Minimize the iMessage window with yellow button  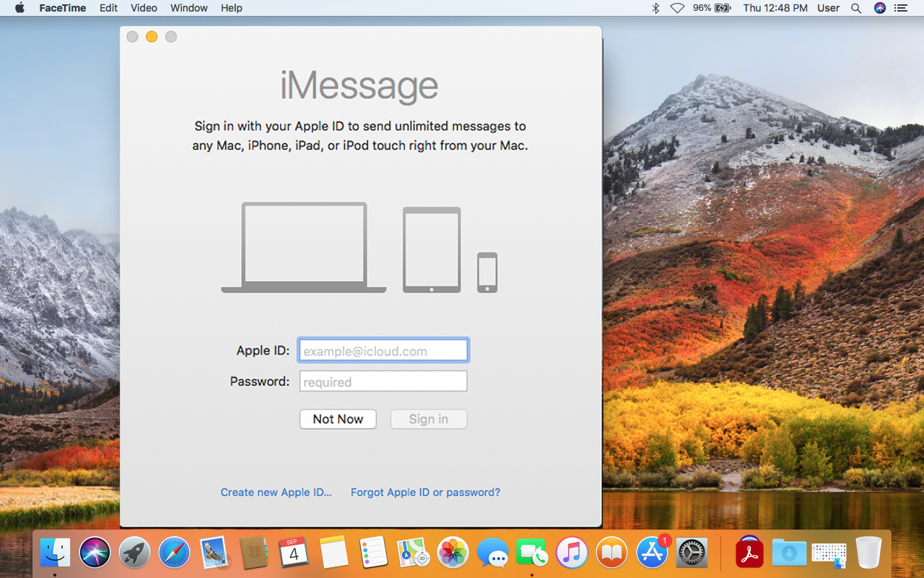(152, 37)
